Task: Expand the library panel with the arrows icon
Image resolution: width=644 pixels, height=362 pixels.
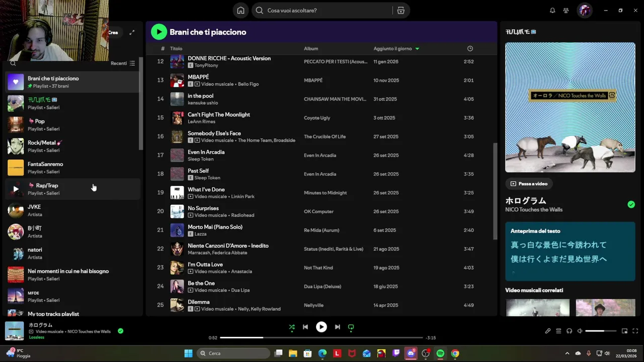Action: click(x=132, y=33)
